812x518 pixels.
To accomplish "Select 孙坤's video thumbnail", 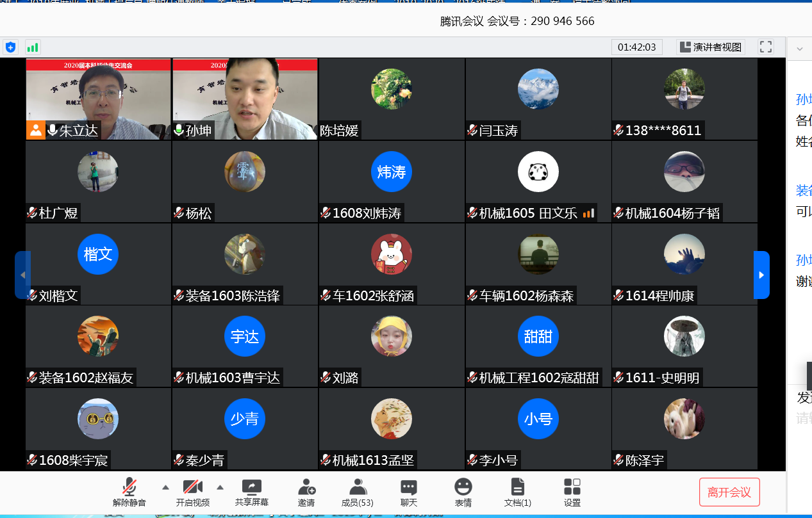I will coord(245,99).
